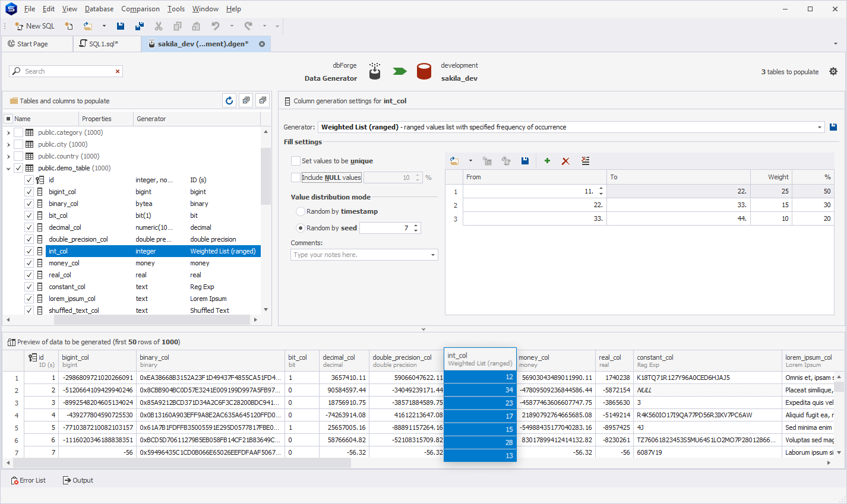Screen dimensions: 847x504
Task: Expand the public.city table node
Action: pyautogui.click(x=8, y=144)
